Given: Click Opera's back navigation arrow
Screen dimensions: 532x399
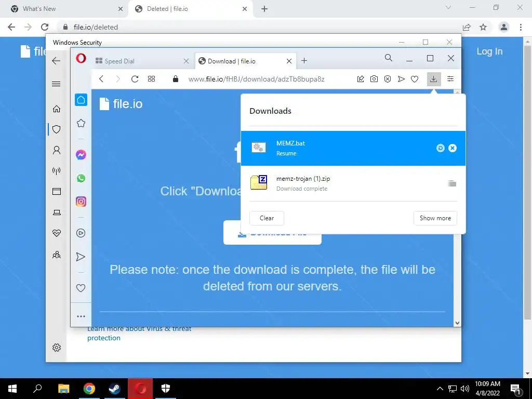Looking at the screenshot, I should pos(101,79).
